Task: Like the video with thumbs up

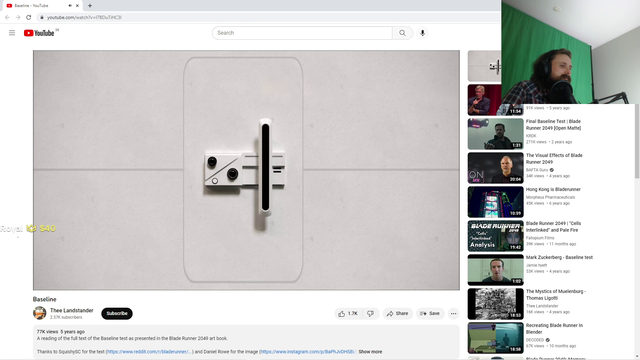Action: 348,313
